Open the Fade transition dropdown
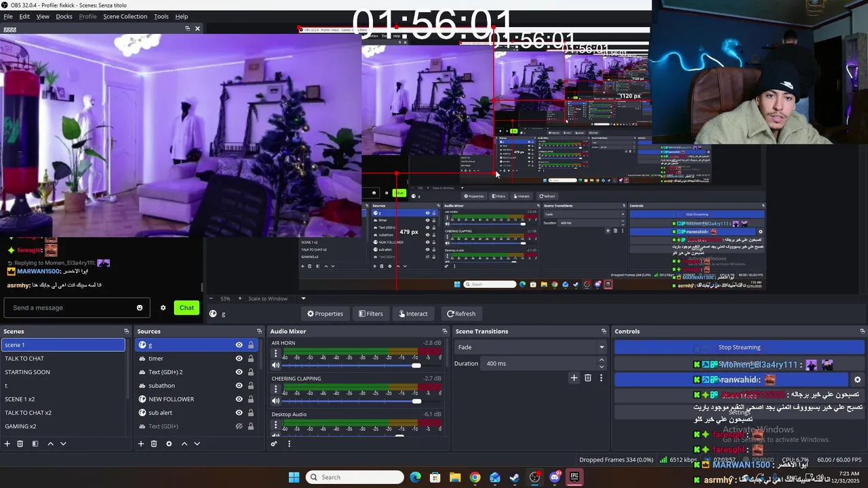The height and width of the screenshot is (488, 868). (x=530, y=347)
